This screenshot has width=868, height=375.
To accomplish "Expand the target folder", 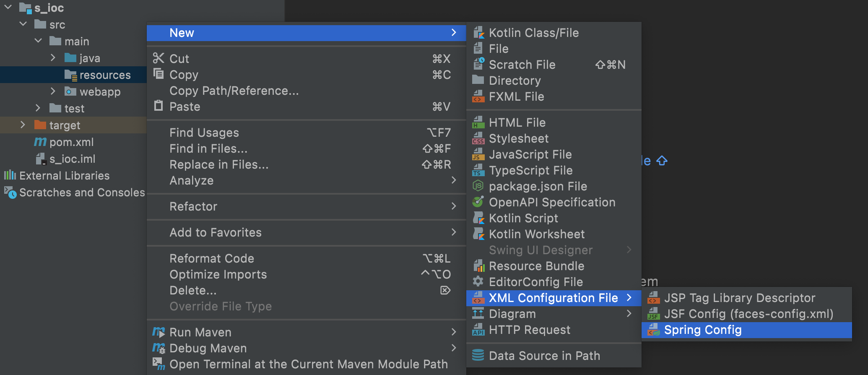I will (x=23, y=125).
